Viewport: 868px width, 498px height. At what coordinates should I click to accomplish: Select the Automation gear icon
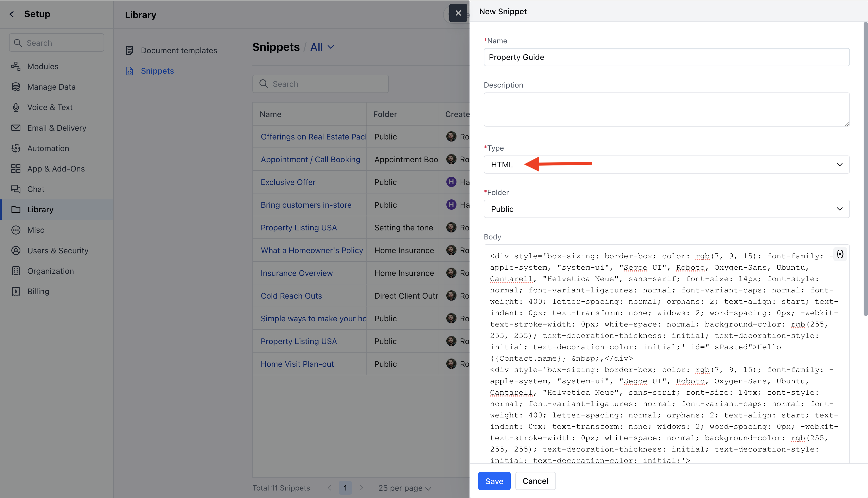16,149
